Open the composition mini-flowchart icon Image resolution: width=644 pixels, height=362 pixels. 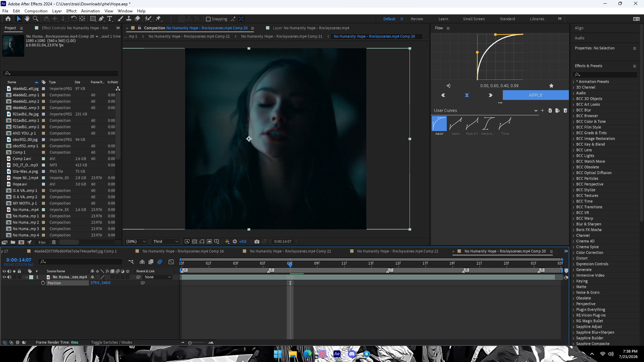pos(131,262)
